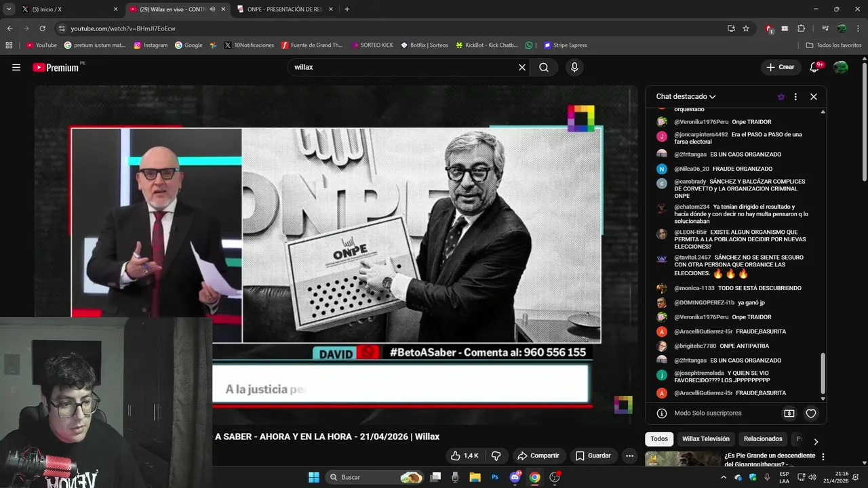Image resolution: width=868 pixels, height=488 pixels.
Task: Click the Crear button
Action: click(781, 67)
